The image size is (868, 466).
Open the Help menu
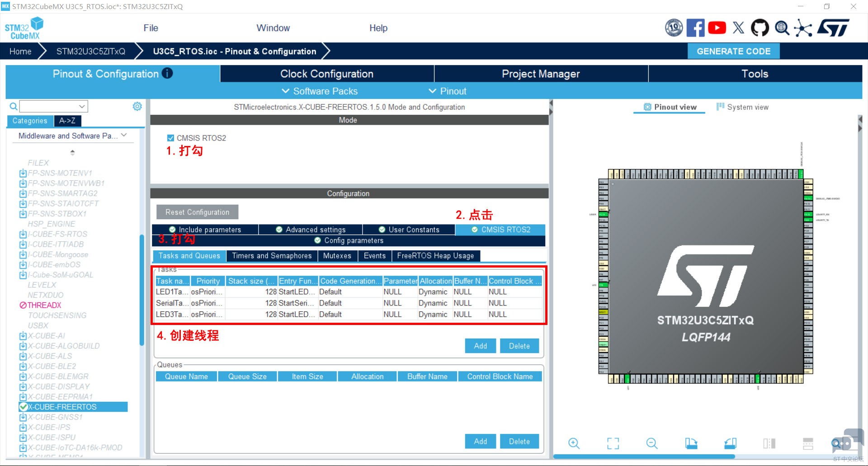click(x=378, y=28)
